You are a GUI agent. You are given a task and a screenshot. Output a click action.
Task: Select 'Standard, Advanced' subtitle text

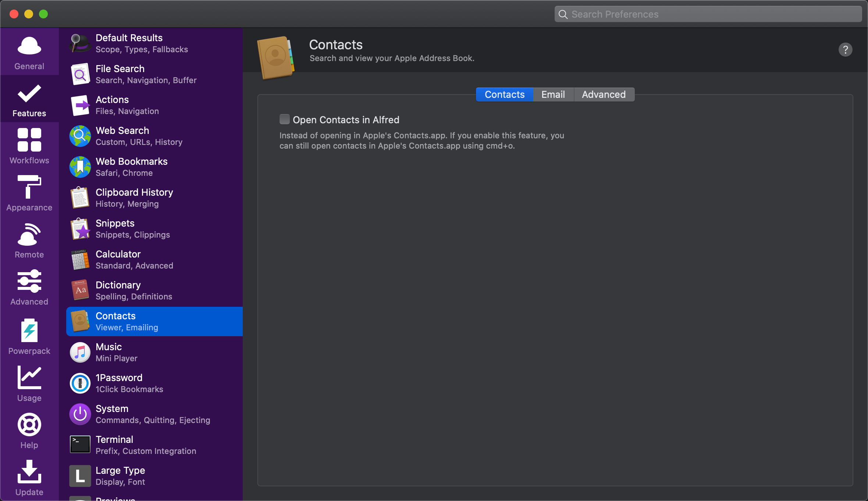(x=134, y=266)
